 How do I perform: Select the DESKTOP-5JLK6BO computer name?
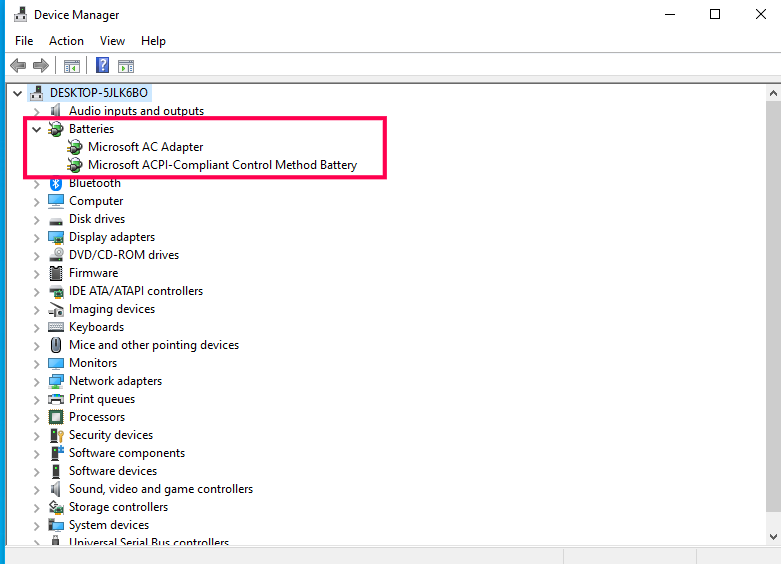coord(99,93)
